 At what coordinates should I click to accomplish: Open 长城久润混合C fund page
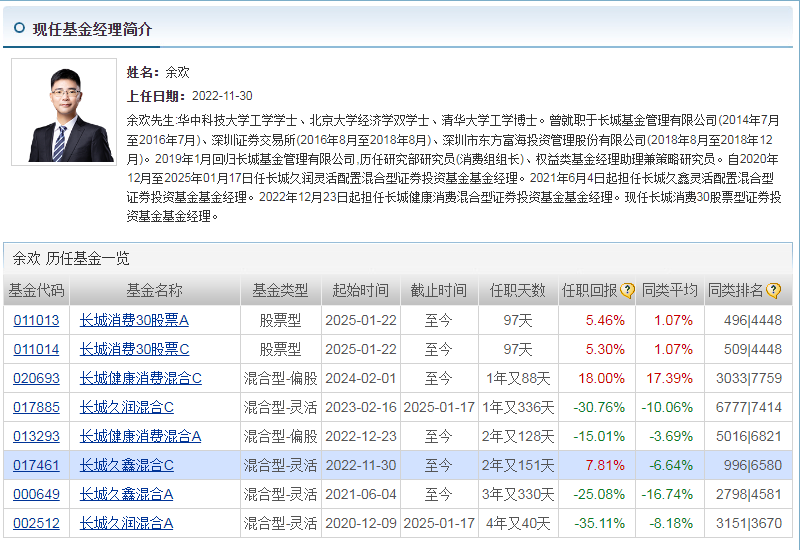click(x=127, y=408)
